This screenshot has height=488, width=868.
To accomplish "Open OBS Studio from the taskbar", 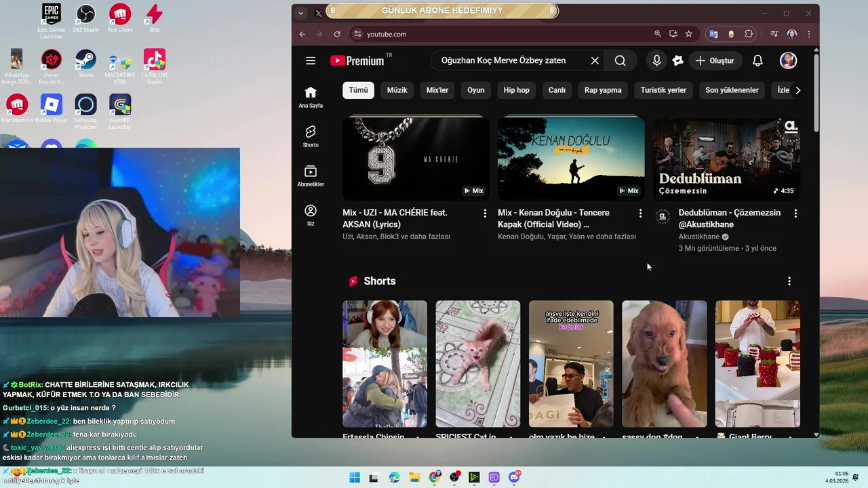I will click(x=454, y=477).
